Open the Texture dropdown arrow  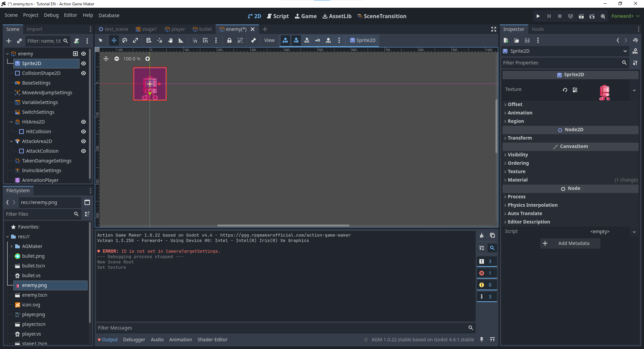[x=634, y=90]
